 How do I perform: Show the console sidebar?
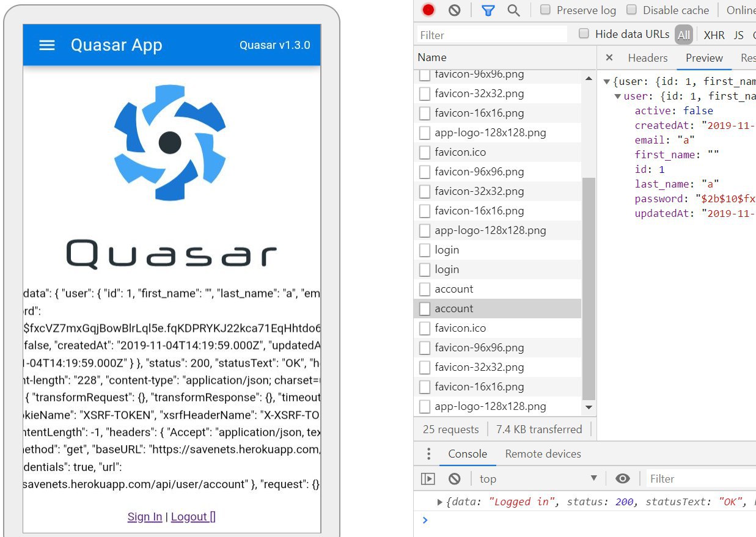pyautogui.click(x=428, y=479)
